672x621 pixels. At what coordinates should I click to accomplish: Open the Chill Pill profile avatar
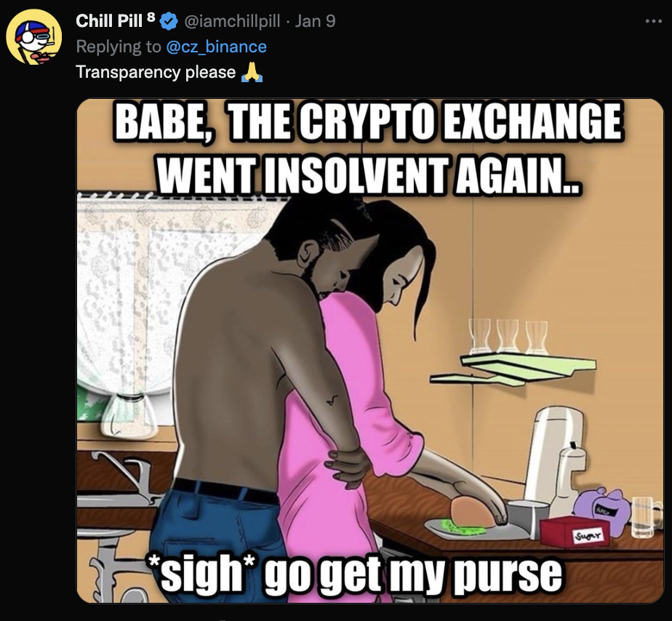(x=34, y=37)
